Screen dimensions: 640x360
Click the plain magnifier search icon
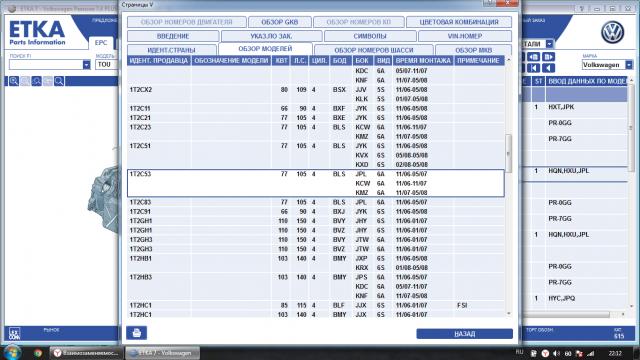[x=59, y=81]
